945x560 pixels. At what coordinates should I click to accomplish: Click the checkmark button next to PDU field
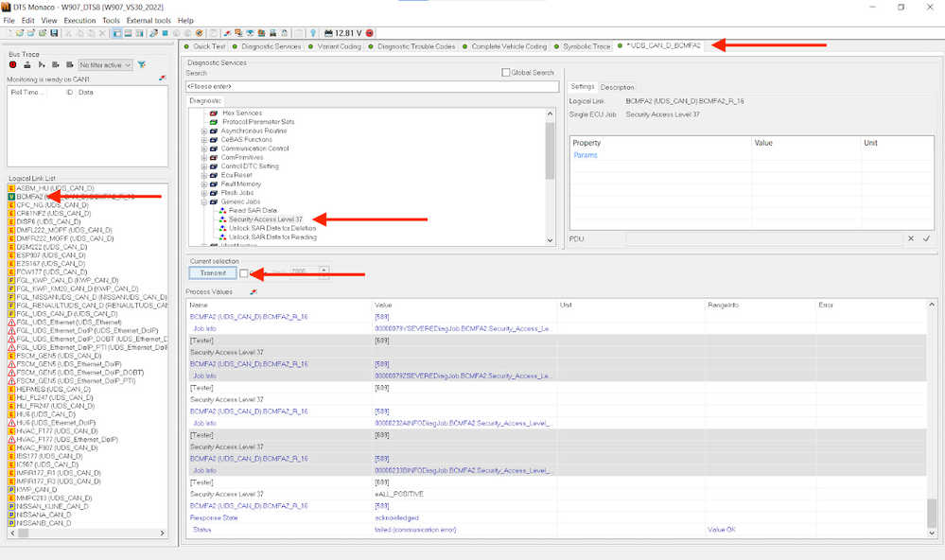[x=926, y=238]
